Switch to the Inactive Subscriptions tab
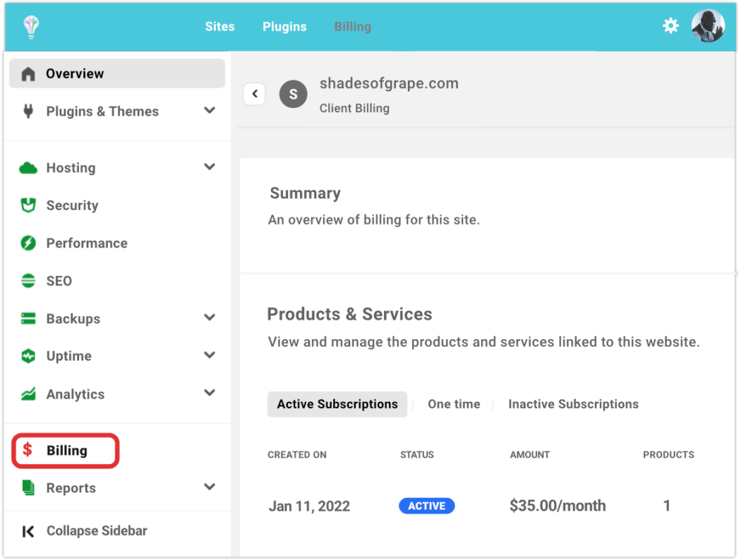Screen dimensions: 741x560 point(573,404)
